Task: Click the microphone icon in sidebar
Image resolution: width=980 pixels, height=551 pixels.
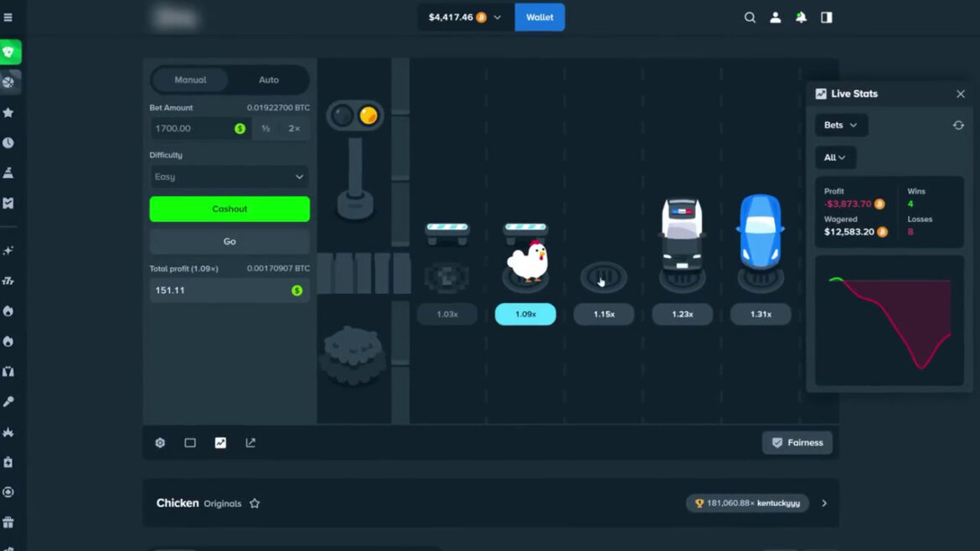Action: click(8, 401)
